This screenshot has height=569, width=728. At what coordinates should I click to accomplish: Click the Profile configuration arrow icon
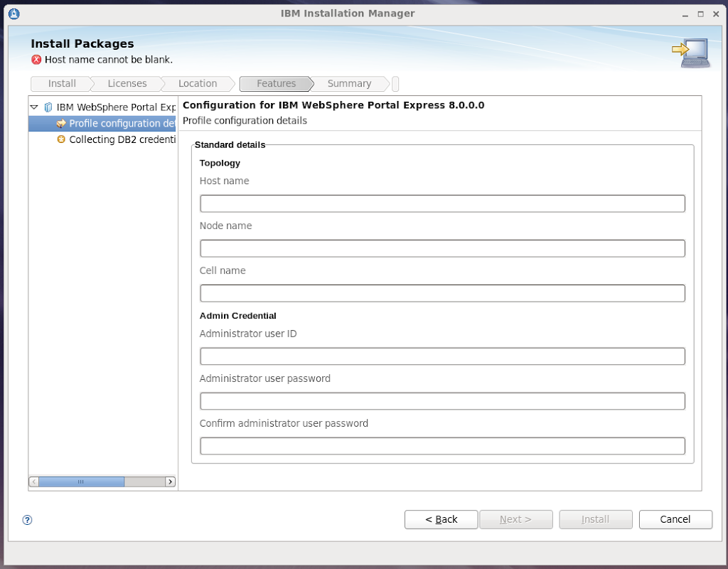61,124
